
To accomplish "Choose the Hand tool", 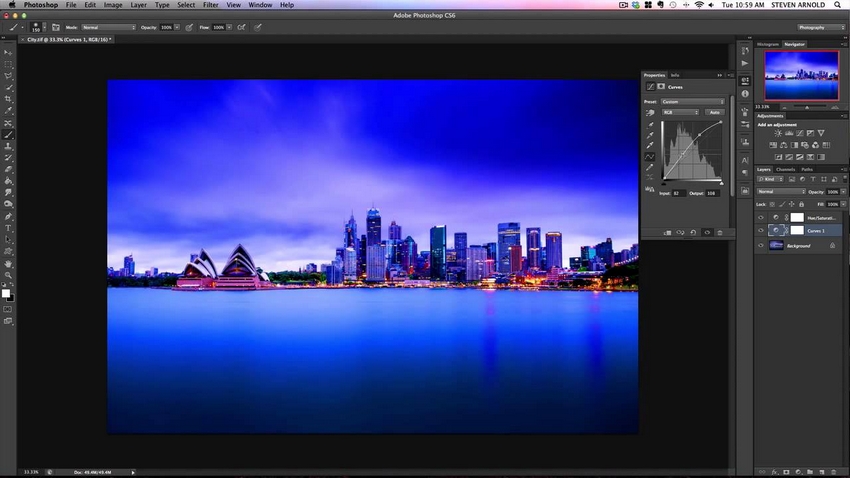I will pos(8,263).
